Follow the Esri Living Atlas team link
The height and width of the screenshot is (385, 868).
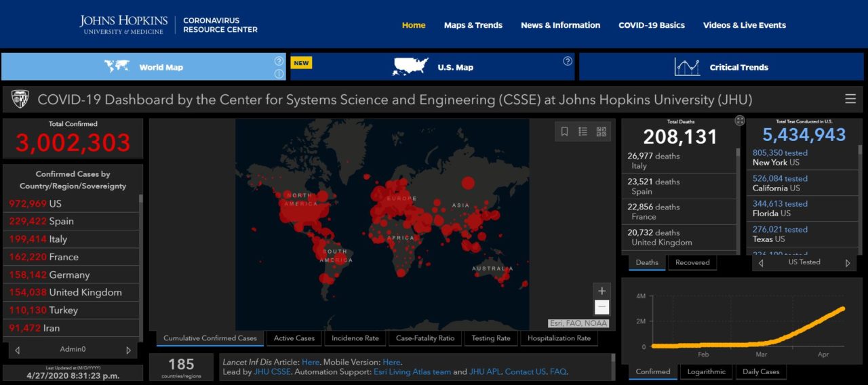coord(412,371)
